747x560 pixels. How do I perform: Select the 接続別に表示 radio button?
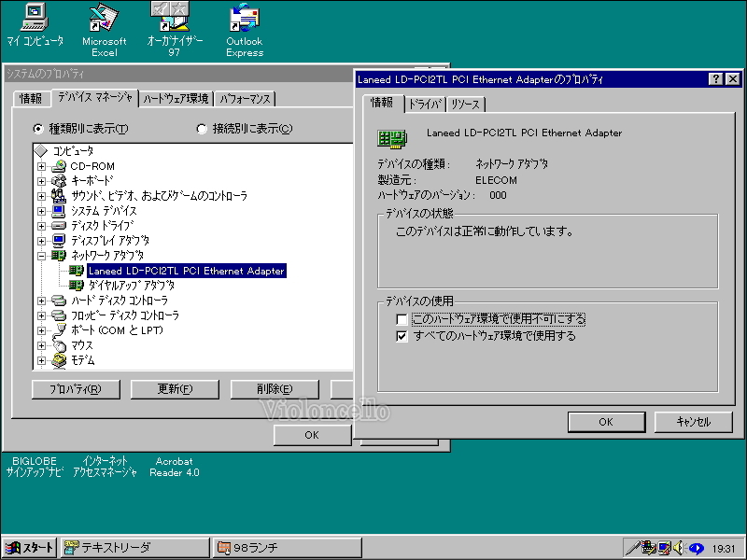204,127
